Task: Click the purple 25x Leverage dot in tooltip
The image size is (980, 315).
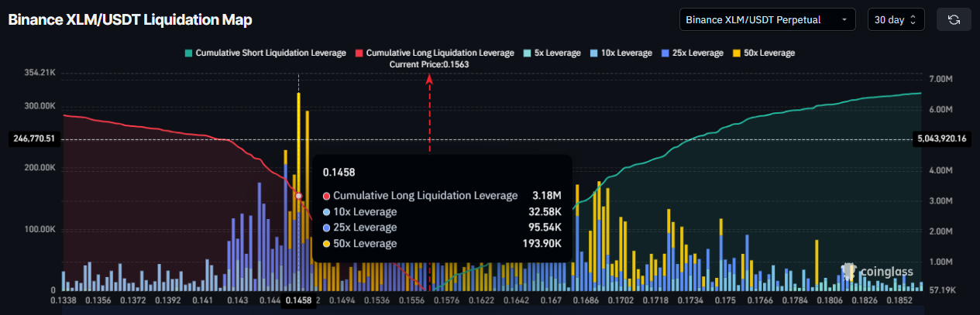Action: point(326,228)
